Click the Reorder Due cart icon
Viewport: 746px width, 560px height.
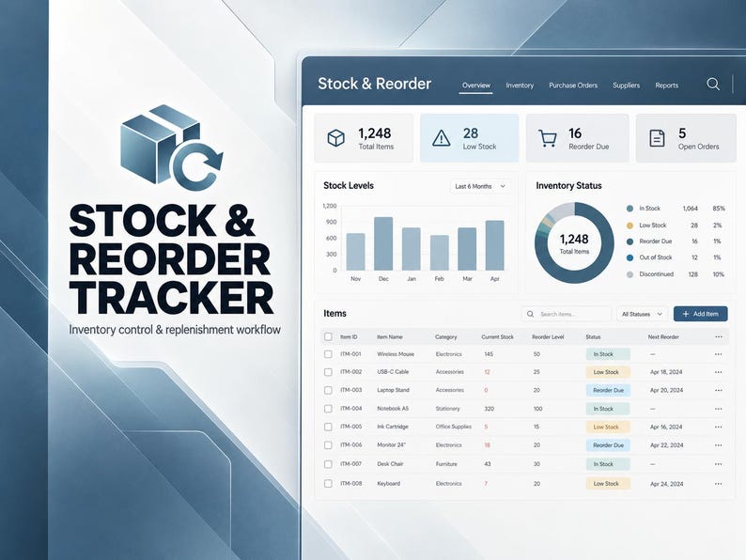(548, 138)
